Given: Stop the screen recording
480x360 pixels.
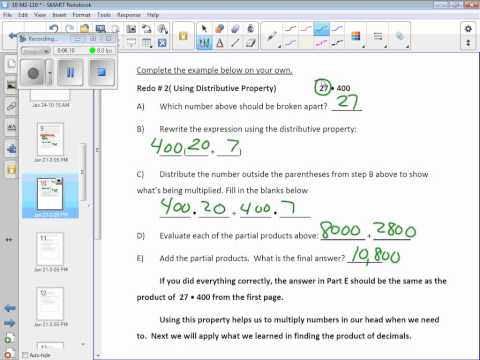Looking at the screenshot, I should point(102,72).
